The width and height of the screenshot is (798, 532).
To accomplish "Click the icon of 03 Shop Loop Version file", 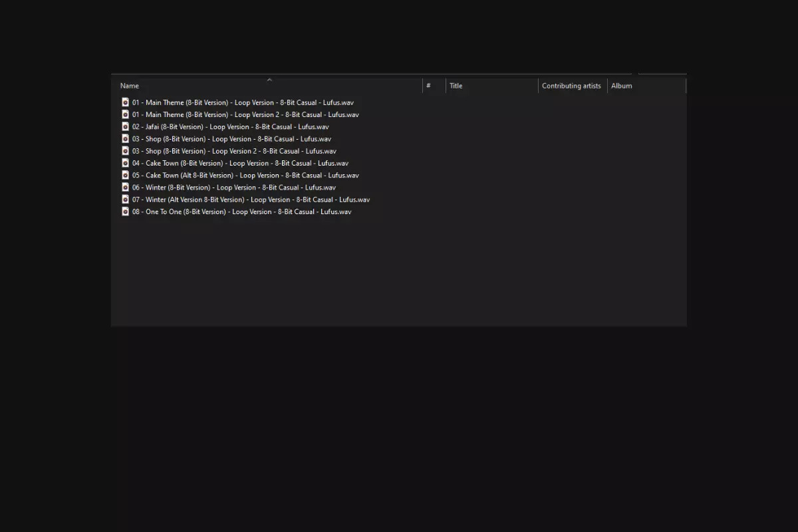I will [125, 139].
